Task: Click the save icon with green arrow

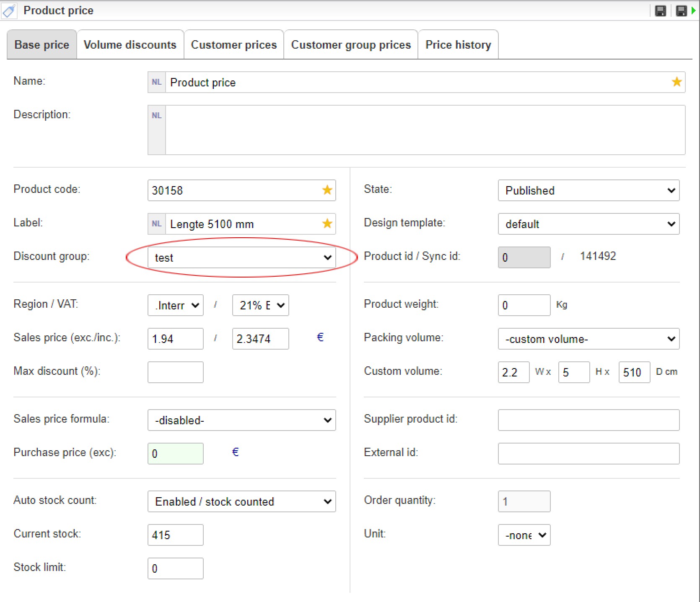Action: pos(684,11)
